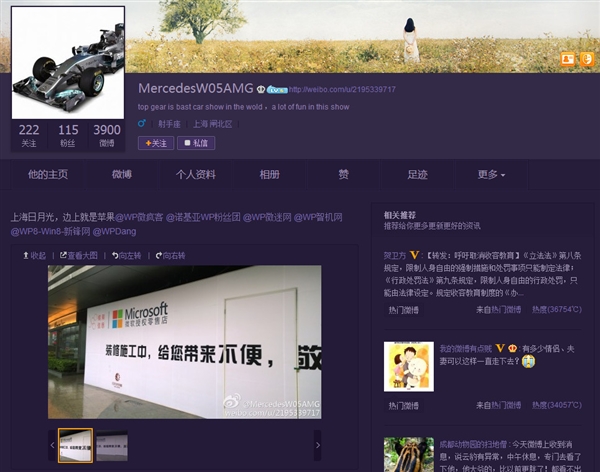Click 热度(36754℃) heat link
600x472 pixels.
click(557, 309)
